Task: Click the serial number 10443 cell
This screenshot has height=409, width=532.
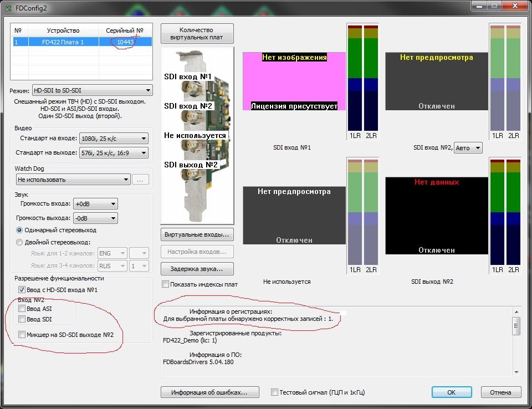Action: point(125,42)
